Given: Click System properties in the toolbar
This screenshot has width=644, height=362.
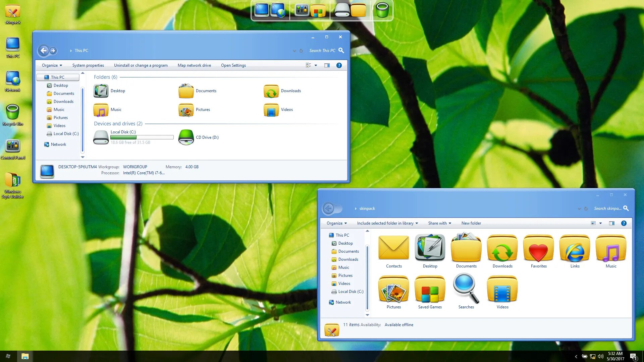Looking at the screenshot, I should click(x=88, y=65).
